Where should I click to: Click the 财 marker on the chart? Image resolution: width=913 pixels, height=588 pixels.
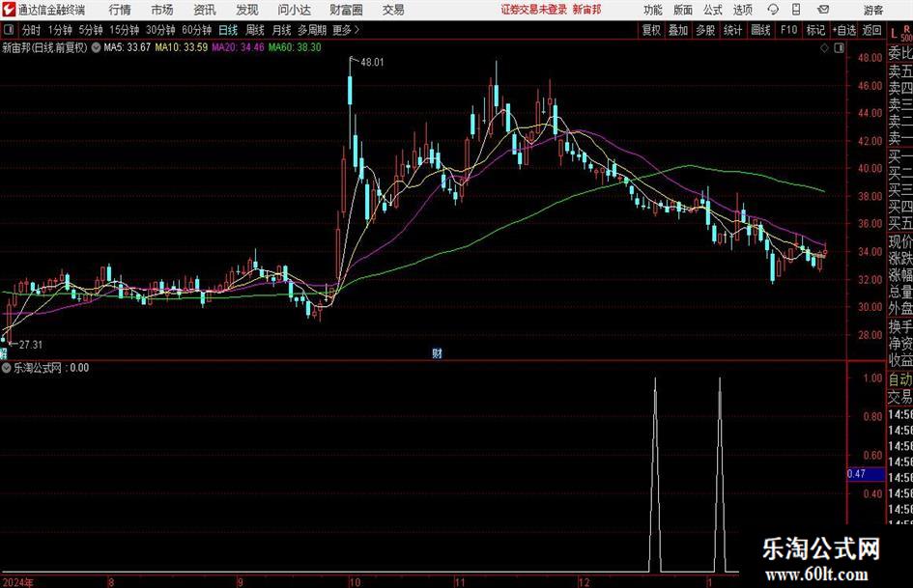437,352
